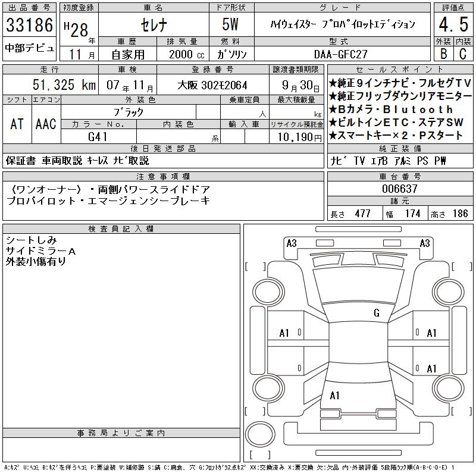Select model code DAA-GFC27
Image resolution: width=476 pixels, height=476 pixels.
click(340, 54)
